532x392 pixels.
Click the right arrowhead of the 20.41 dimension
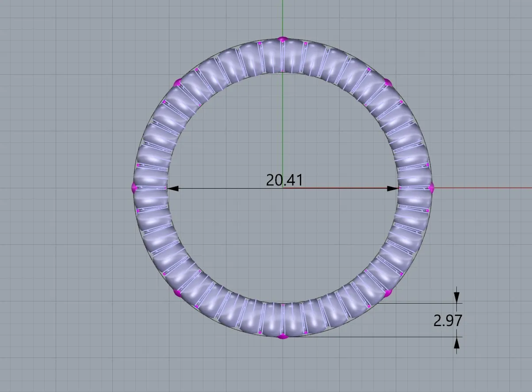[393, 188]
